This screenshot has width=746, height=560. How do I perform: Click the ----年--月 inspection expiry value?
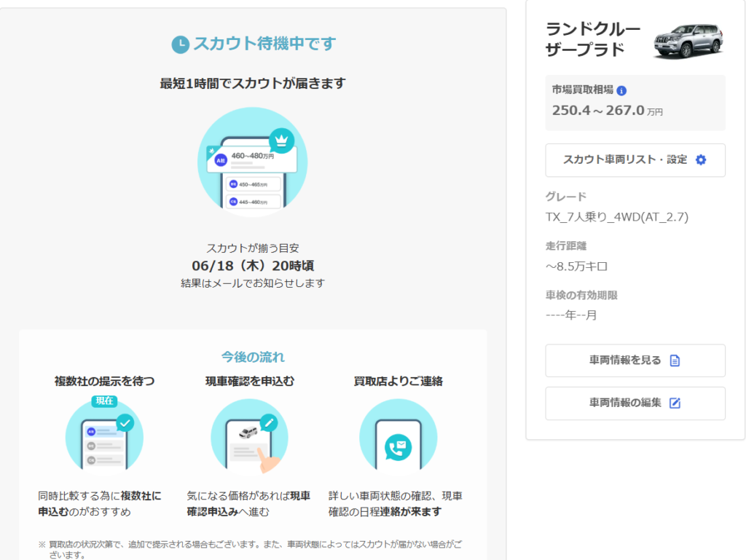(571, 315)
